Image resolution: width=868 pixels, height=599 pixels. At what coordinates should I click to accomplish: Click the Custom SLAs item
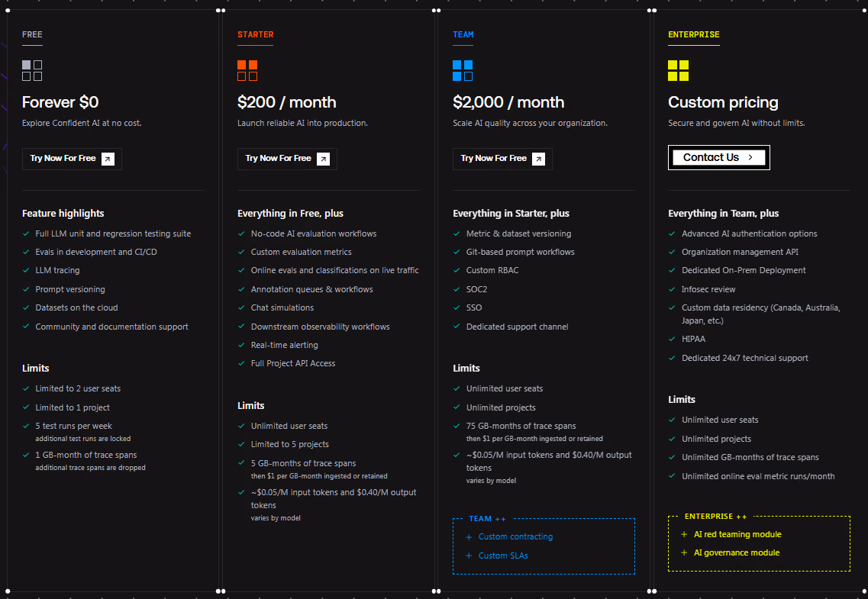[x=503, y=556]
